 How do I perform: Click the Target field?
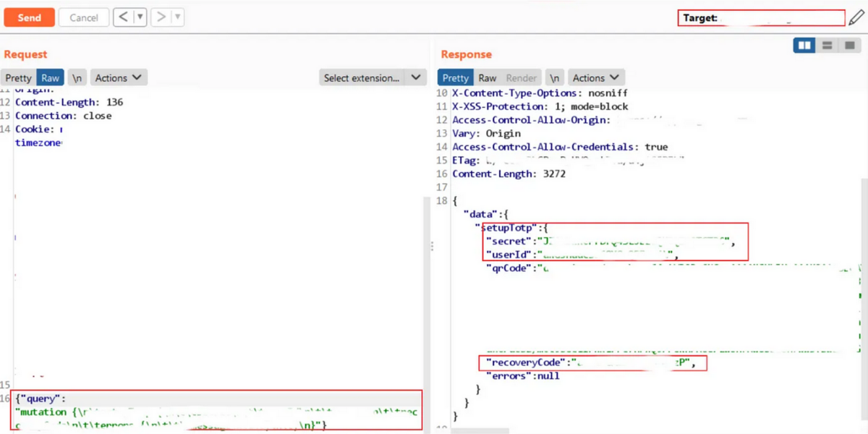[x=761, y=18]
